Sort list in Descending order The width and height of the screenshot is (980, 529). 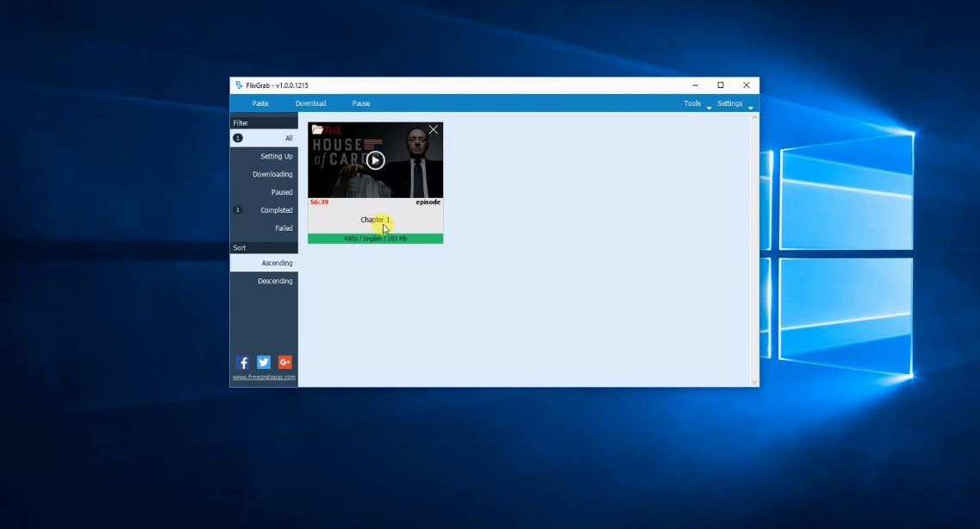pos(264,281)
